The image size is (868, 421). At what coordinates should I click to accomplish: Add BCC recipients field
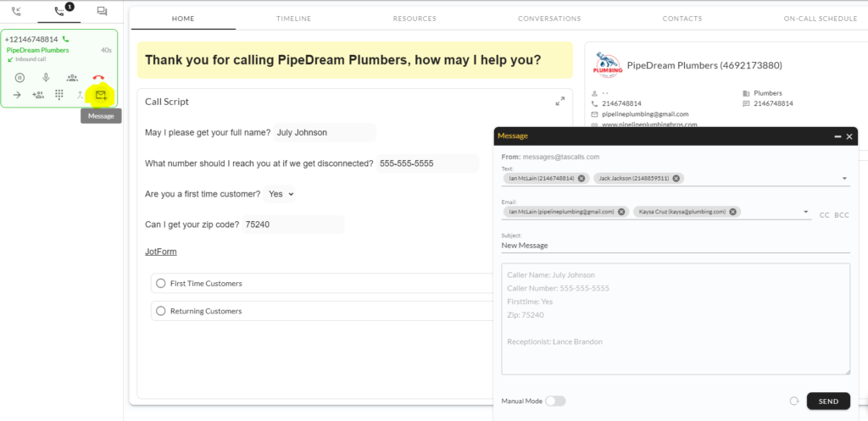(842, 215)
